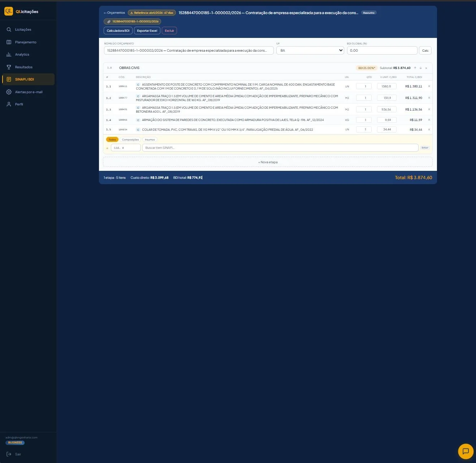Click the Buscar item SINAPI search field
The width and height of the screenshot is (476, 463).
click(280, 148)
